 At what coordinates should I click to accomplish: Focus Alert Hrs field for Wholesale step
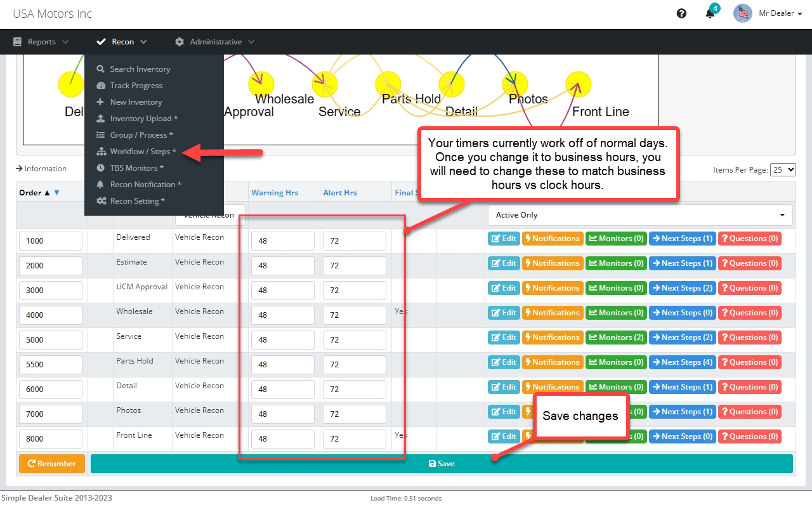355,315
